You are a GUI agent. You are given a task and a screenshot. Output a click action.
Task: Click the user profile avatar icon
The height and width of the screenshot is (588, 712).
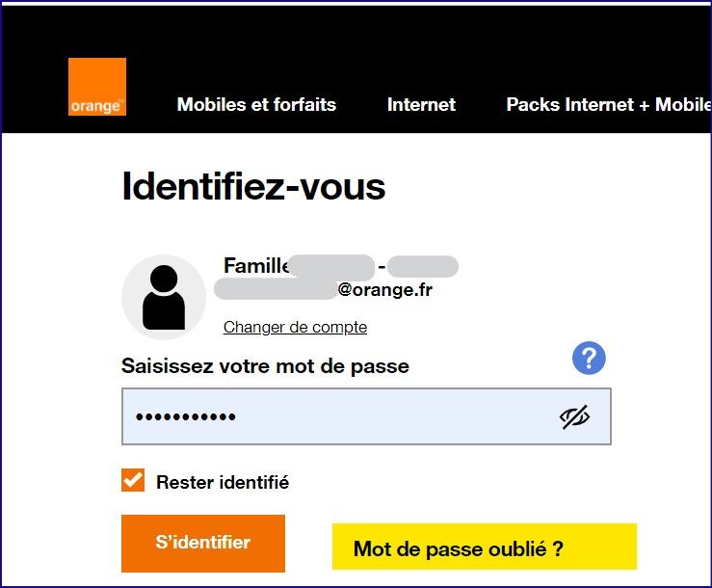pyautogui.click(x=164, y=297)
